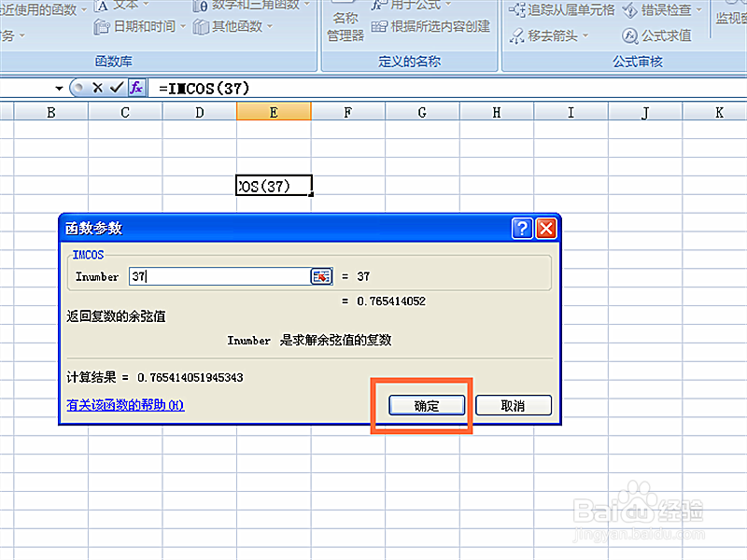Screen dimensions: 747x560
Task: Select column G header
Action: [x=423, y=112]
